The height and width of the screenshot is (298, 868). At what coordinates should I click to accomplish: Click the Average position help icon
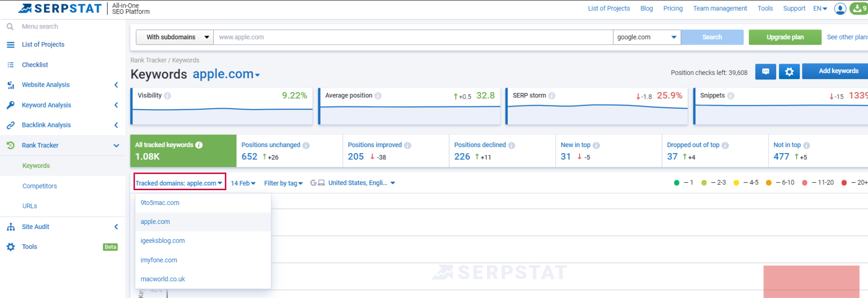point(378,96)
